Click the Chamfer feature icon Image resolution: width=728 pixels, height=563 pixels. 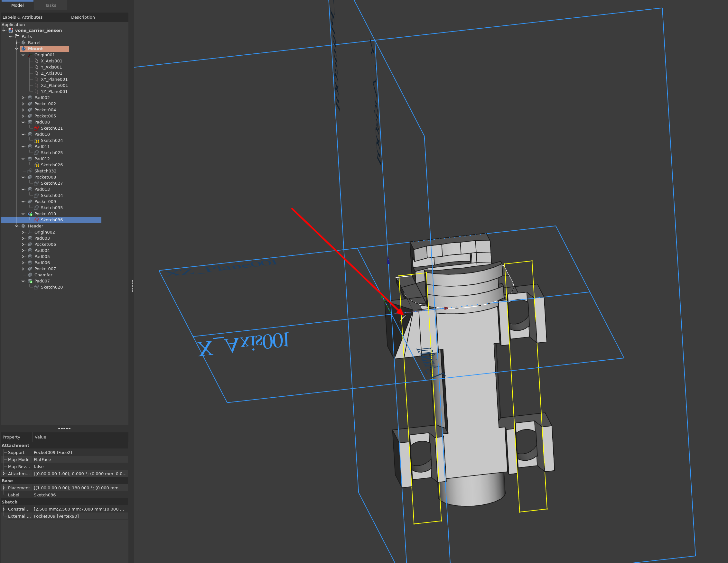(x=30, y=275)
